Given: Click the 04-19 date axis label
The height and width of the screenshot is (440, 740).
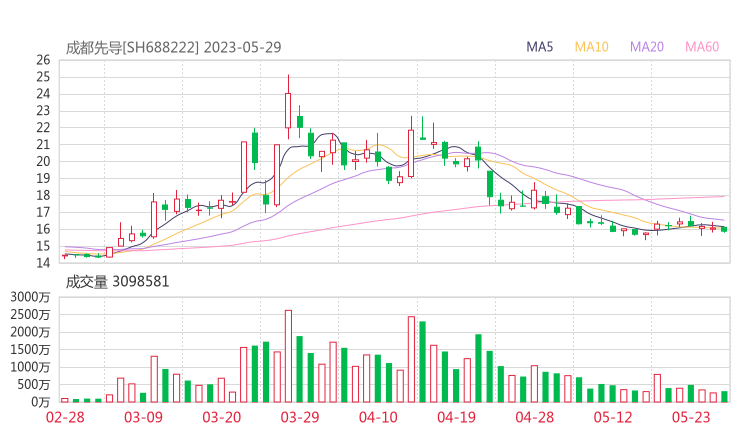Looking at the screenshot, I should [457, 417].
